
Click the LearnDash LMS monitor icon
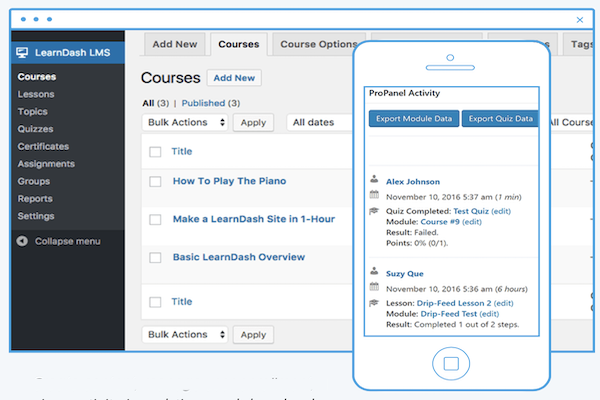coord(22,52)
